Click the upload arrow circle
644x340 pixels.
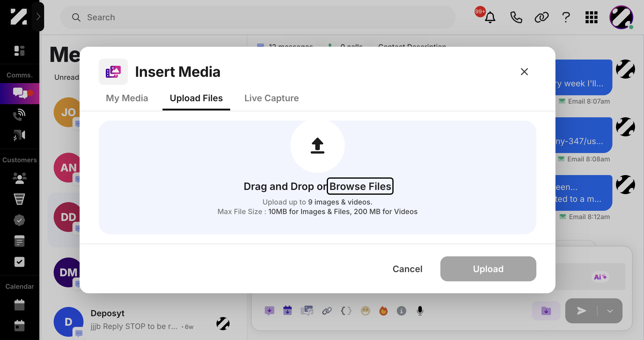[318, 146]
